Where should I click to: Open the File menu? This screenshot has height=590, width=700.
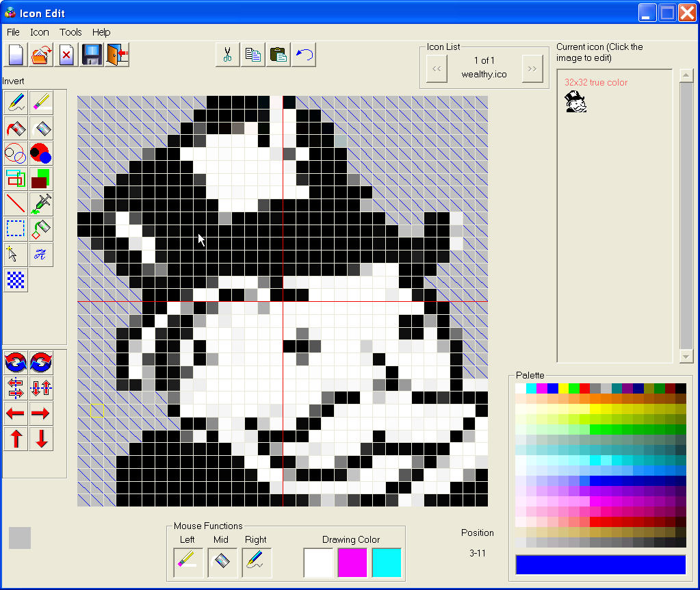(x=13, y=32)
